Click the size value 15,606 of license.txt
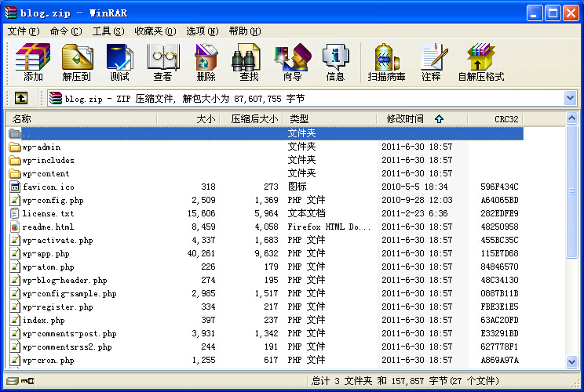The width and height of the screenshot is (584, 392). (x=202, y=213)
